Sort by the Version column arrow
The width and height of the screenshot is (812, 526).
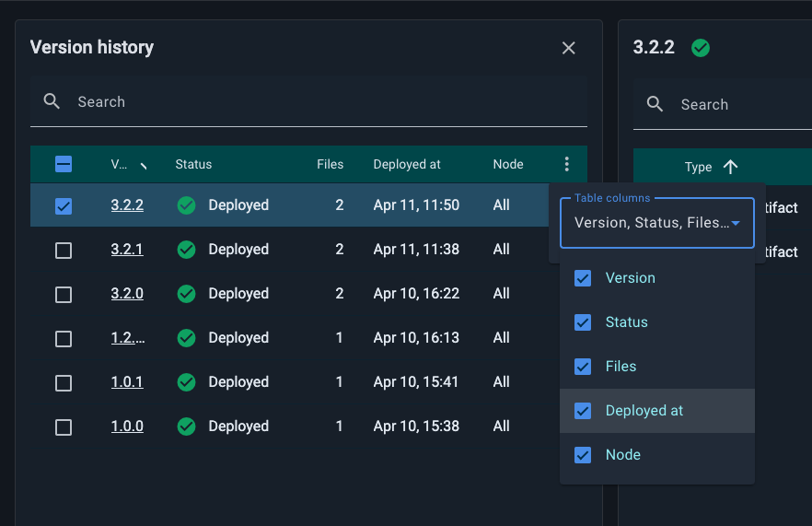click(x=144, y=165)
